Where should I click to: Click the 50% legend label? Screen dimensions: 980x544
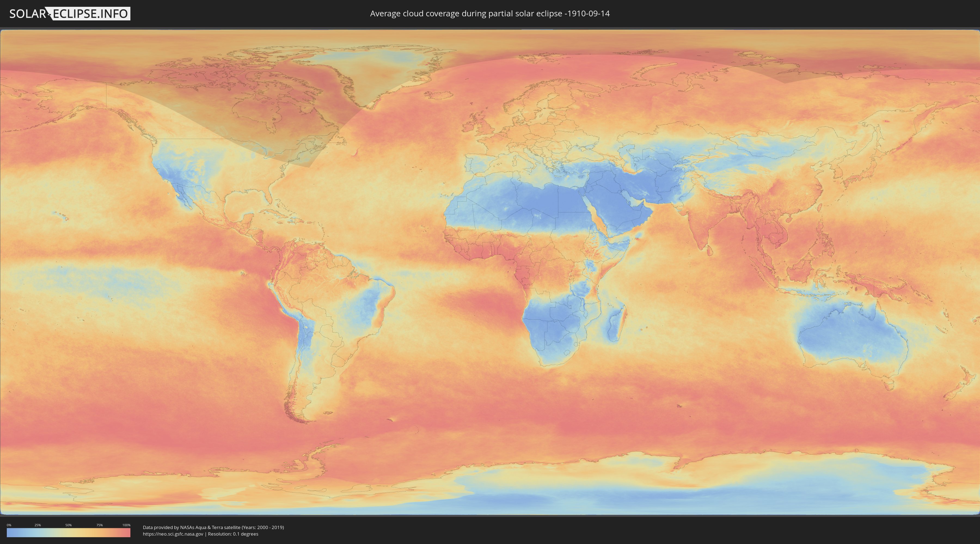pos(69,525)
